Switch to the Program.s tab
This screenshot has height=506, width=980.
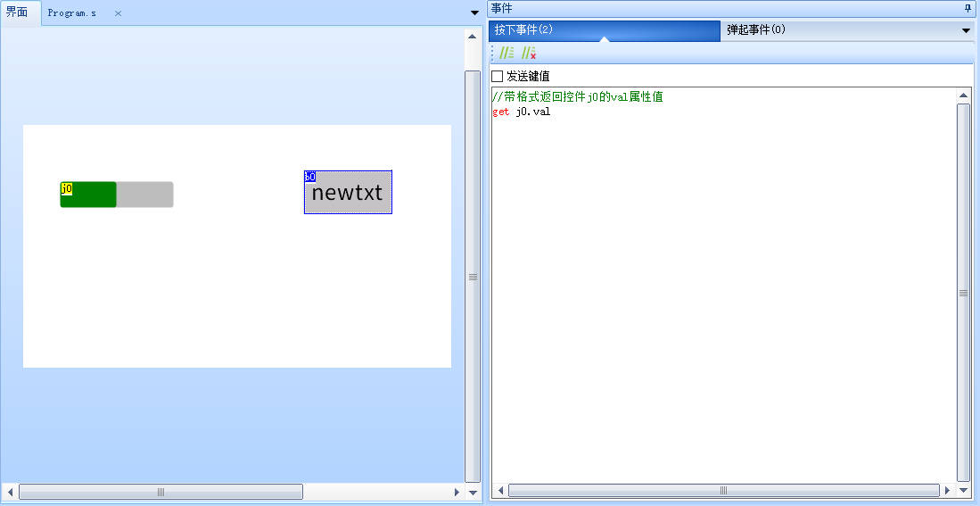(72, 13)
